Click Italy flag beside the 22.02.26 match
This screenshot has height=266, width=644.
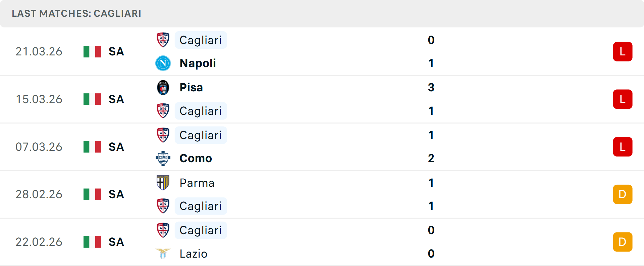92,242
